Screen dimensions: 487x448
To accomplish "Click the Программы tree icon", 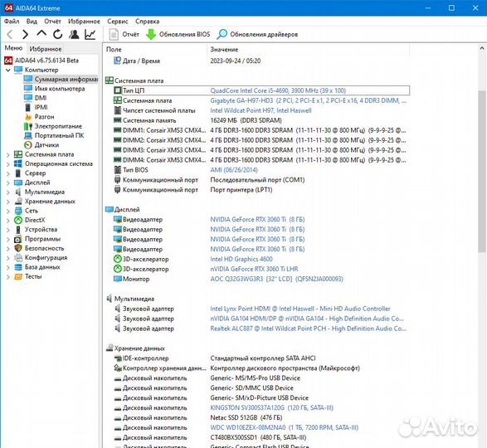I will 18,239.
